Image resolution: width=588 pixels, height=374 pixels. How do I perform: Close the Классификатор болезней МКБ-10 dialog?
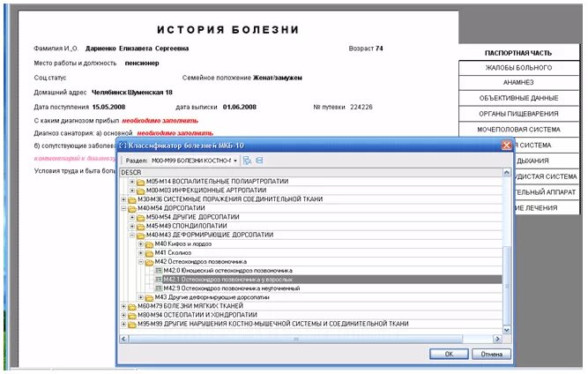point(506,146)
